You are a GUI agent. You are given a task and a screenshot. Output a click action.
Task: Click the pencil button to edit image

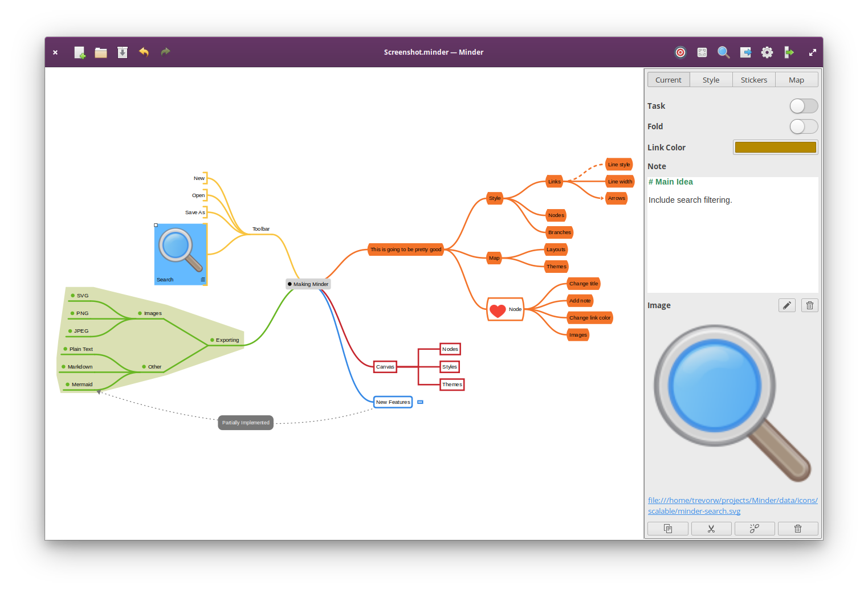point(787,305)
